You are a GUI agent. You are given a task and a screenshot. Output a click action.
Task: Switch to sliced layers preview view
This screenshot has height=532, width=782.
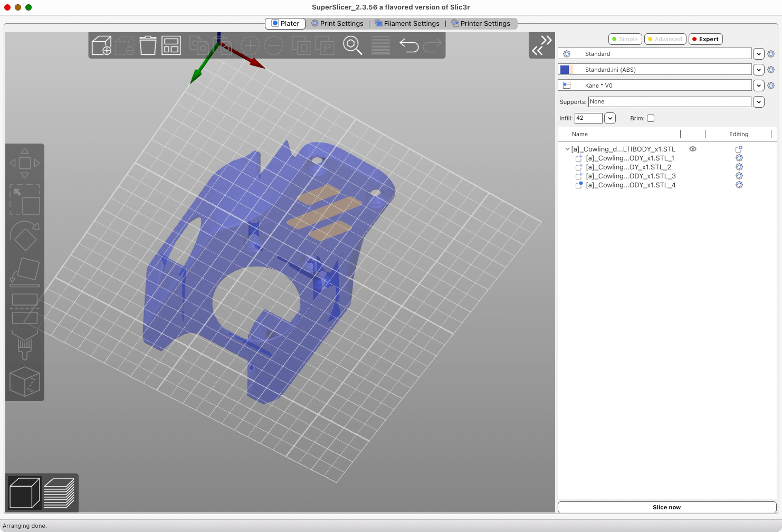[59, 493]
